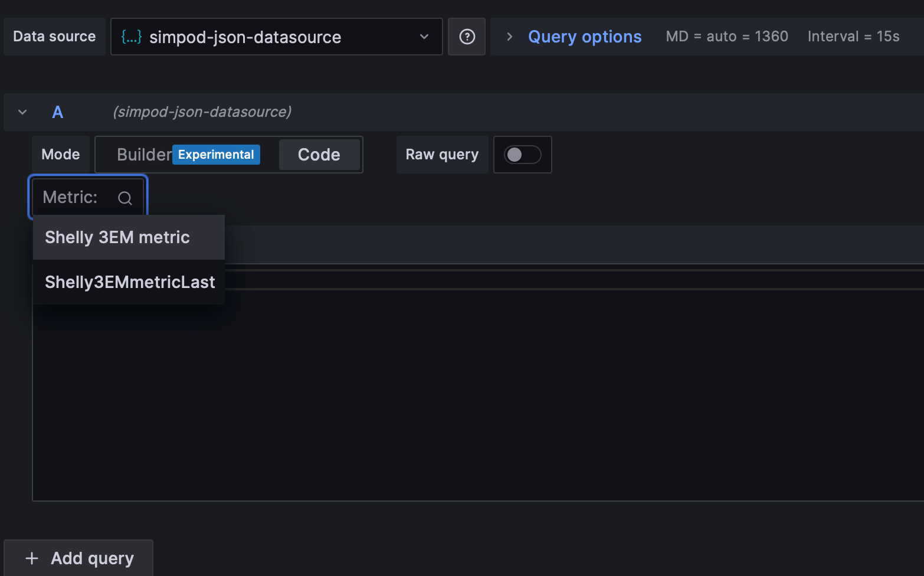The image size is (924, 576).
Task: Click MD = auto = 1360 text
Action: [727, 37]
